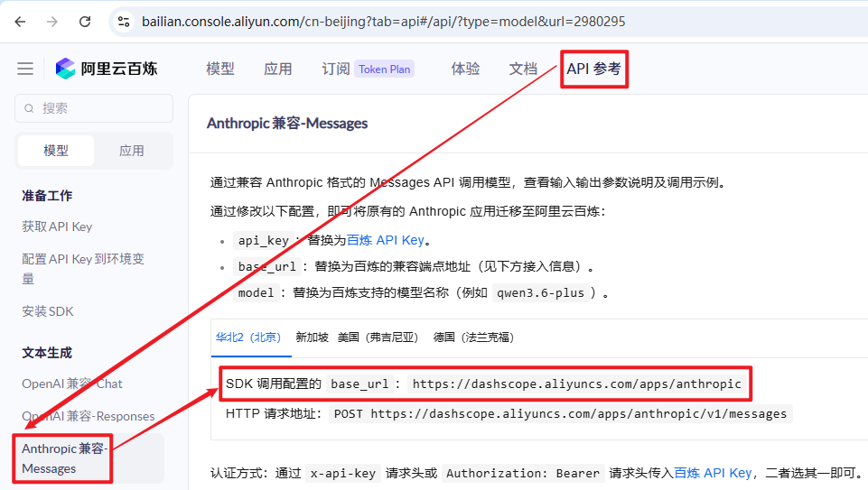
Task: Open OpenAI 兼容-Responses sidebar entry
Action: (88, 416)
